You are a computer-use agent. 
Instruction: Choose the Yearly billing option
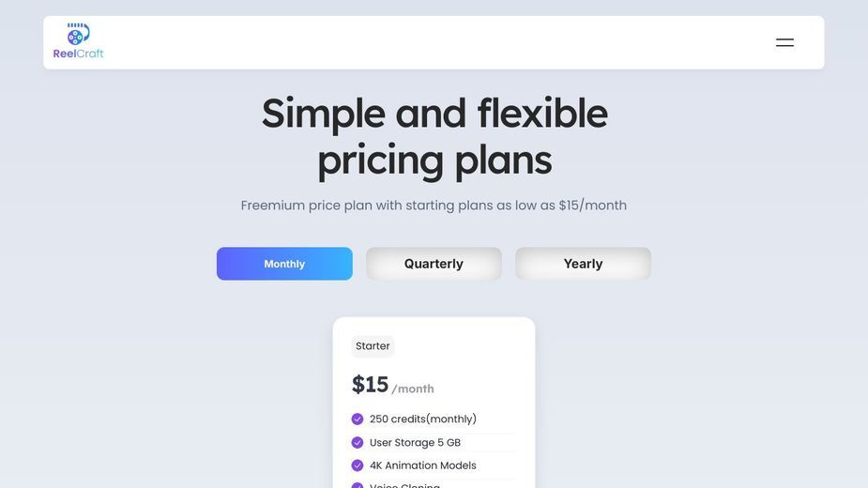[x=583, y=264]
